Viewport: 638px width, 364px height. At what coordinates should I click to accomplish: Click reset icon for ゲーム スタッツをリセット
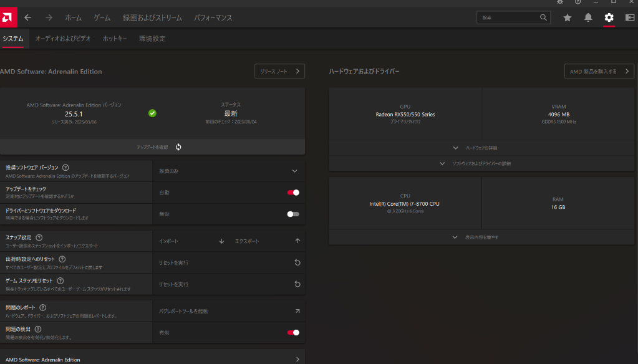point(297,284)
